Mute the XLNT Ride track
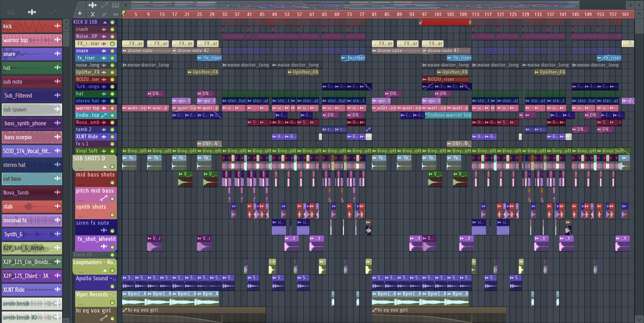The height and width of the screenshot is (323, 644). point(112,137)
